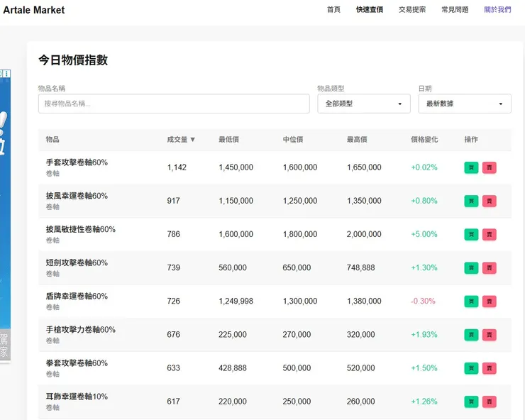This screenshot has width=525, height=420.
Task: Click the Artale Market site logo
Action: tap(34, 10)
